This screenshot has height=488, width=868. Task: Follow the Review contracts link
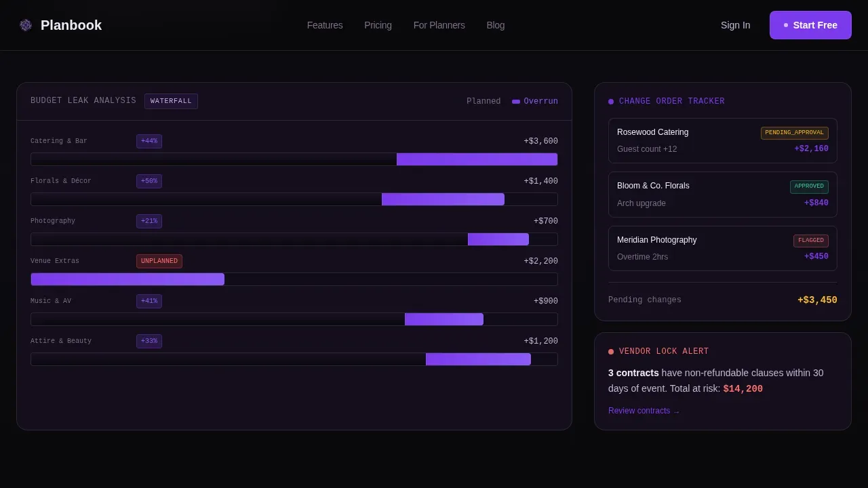[x=644, y=411]
